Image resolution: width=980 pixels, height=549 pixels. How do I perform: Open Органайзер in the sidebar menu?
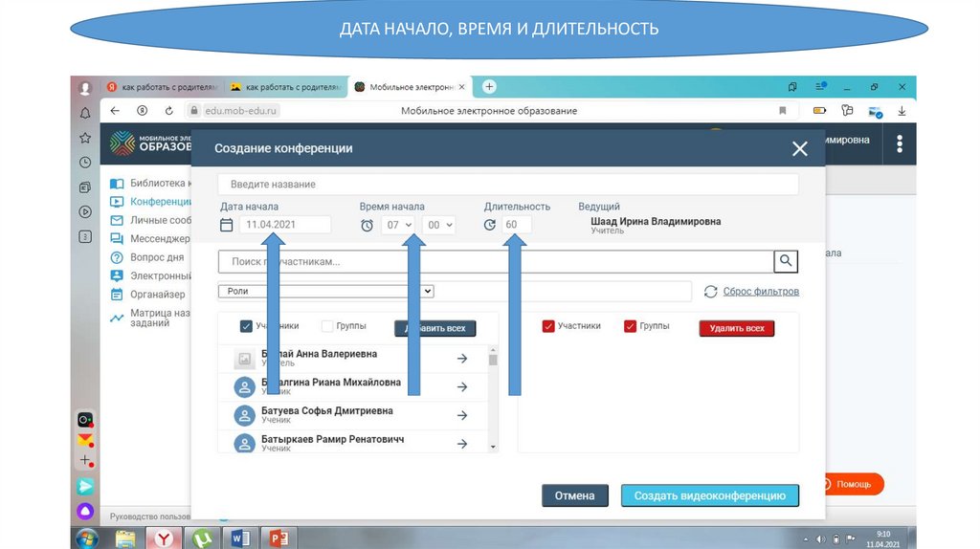[157, 295]
